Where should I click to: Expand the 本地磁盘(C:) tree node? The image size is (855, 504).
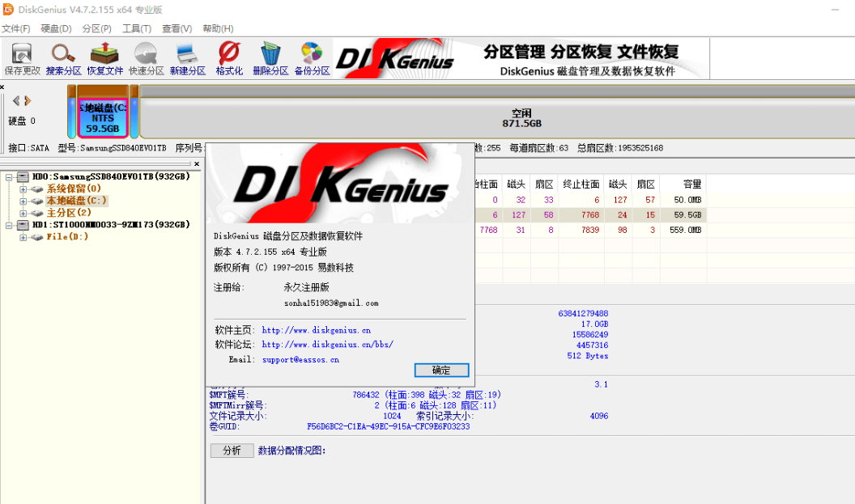[x=23, y=201]
